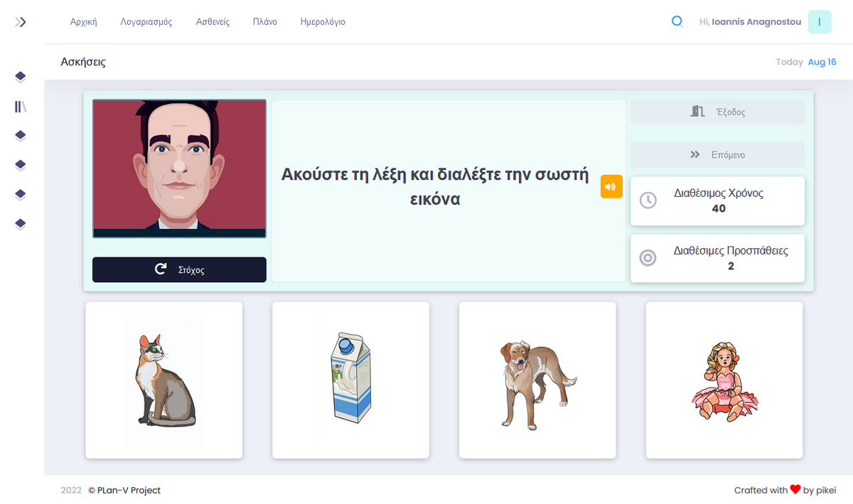853x504 pixels.
Task: Click the Έξοδος exit button
Action: click(x=718, y=112)
